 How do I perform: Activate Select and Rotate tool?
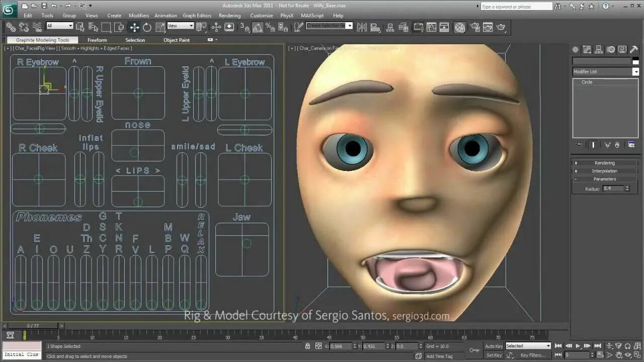pos(147,27)
